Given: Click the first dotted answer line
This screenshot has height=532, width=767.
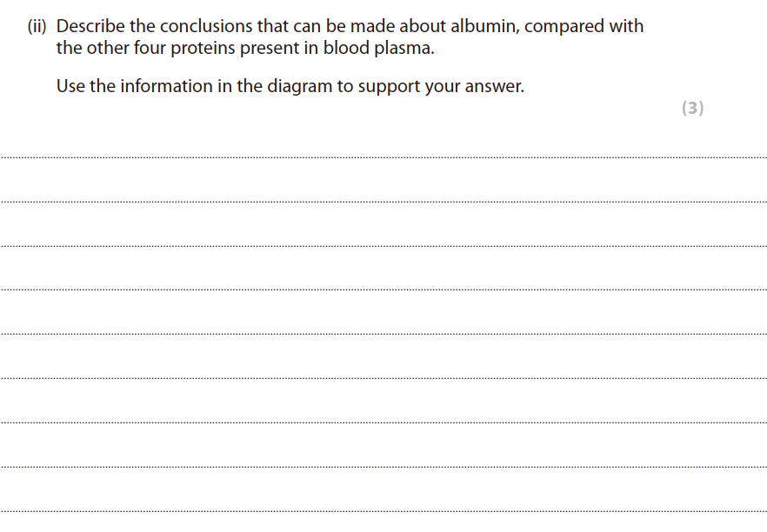Looking at the screenshot, I should [383, 157].
